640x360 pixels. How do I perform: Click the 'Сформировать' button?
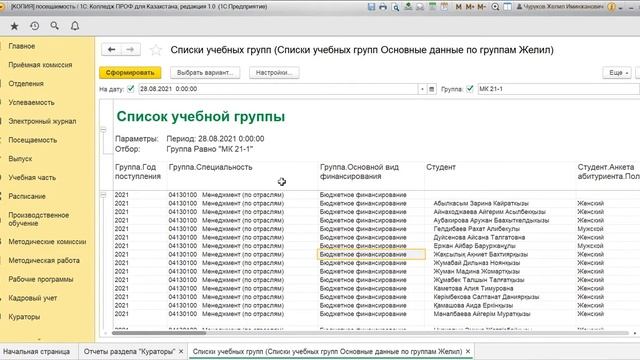[130, 73]
